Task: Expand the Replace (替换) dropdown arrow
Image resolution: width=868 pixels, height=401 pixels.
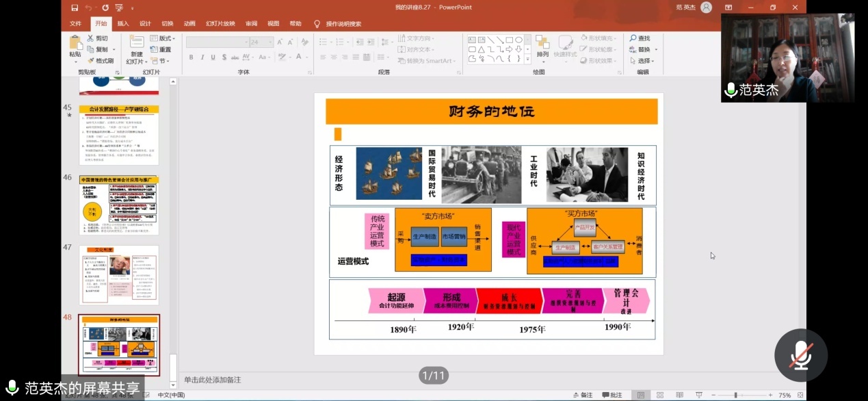Action: pyautogui.click(x=656, y=49)
